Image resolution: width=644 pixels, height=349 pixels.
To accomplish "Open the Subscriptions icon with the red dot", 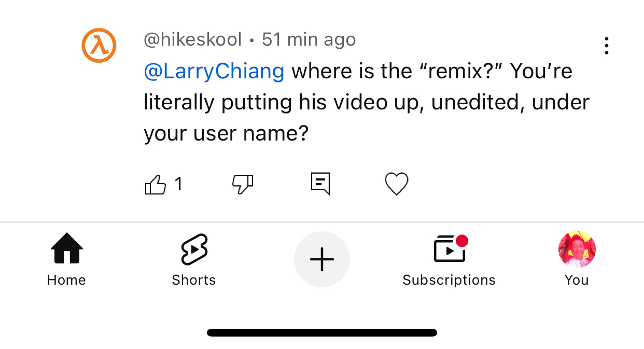I will pyautogui.click(x=450, y=249).
